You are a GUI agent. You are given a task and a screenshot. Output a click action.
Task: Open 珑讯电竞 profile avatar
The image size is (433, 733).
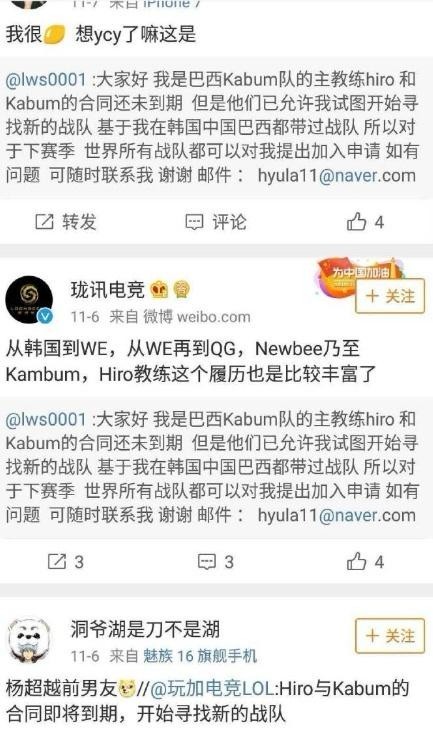[x=29, y=300]
